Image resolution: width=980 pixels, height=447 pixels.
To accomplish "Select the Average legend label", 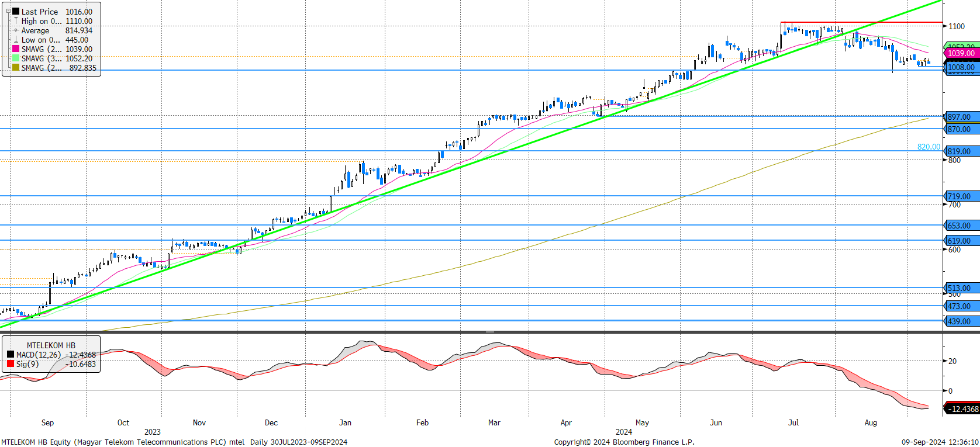I will pyautogui.click(x=36, y=30).
